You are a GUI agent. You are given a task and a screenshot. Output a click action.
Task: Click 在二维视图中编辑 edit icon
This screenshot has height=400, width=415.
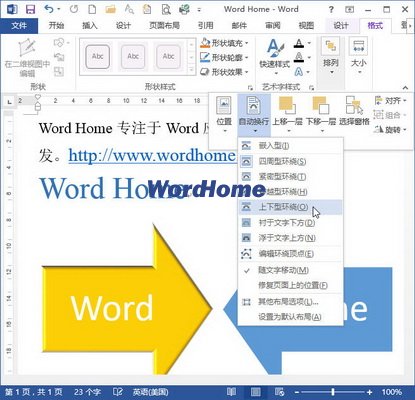pyautogui.click(x=27, y=57)
